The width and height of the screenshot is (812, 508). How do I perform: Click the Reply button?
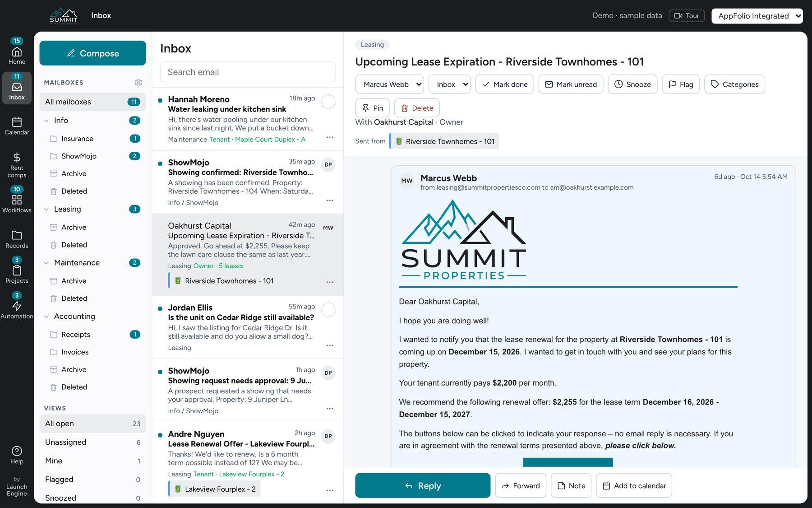[x=423, y=485]
